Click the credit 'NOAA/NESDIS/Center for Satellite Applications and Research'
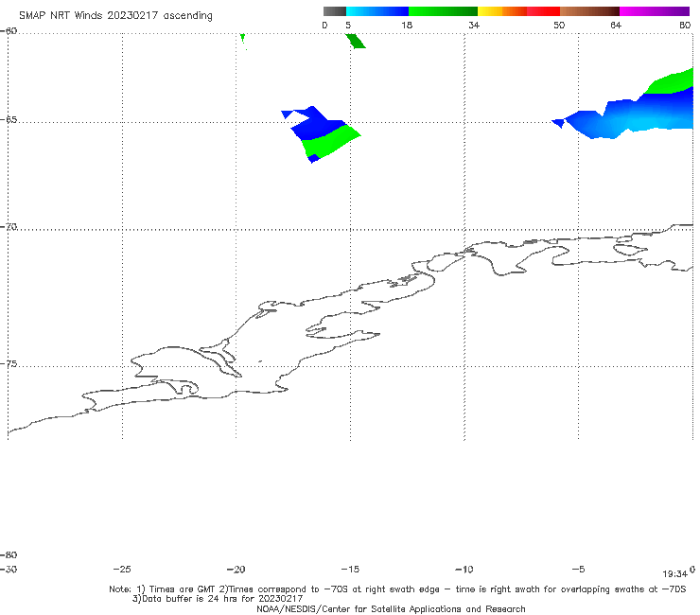 pos(391,608)
